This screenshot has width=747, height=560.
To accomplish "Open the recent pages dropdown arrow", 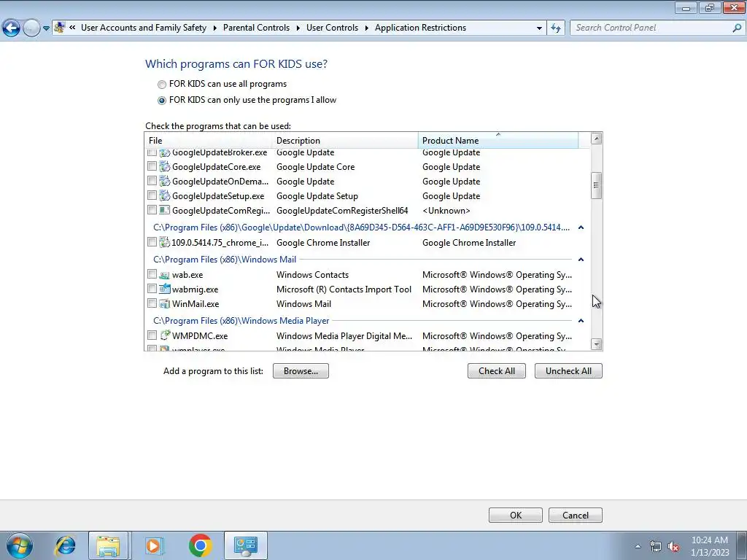I will [46, 28].
